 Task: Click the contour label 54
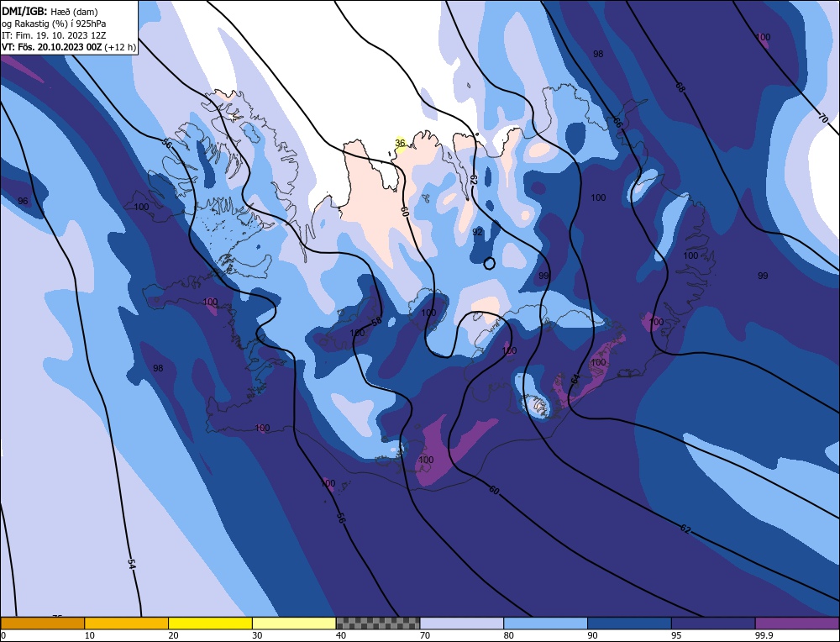tap(131, 565)
